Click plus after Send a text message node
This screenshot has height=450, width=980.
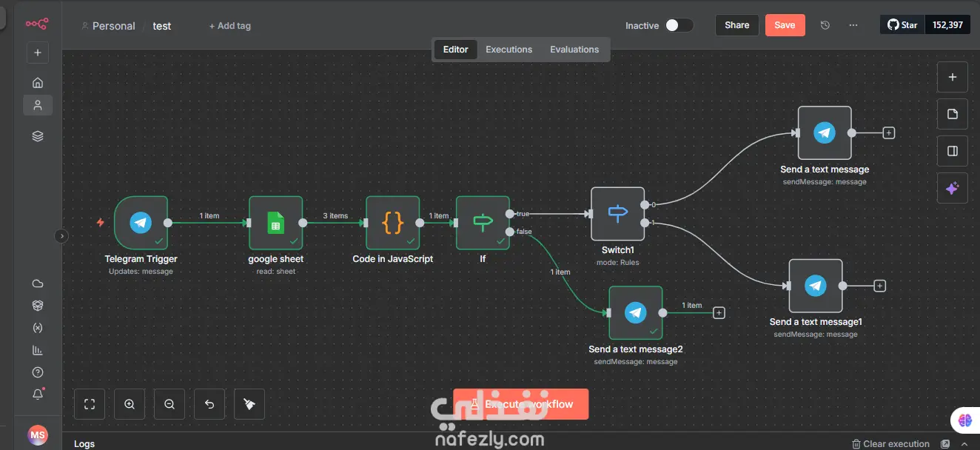tap(889, 133)
